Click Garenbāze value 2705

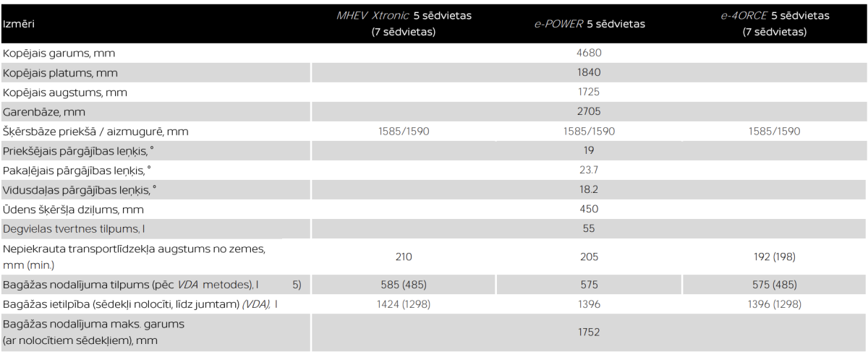(587, 112)
